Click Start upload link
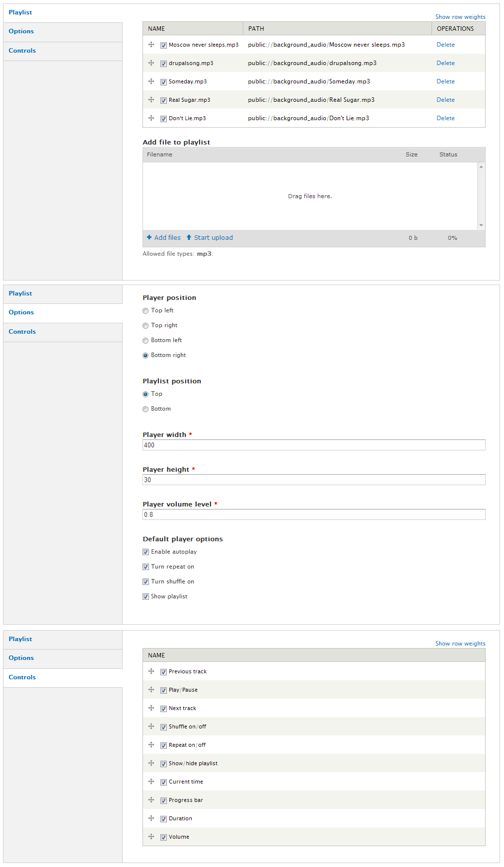Viewport: 504px width, 867px height. click(x=210, y=238)
